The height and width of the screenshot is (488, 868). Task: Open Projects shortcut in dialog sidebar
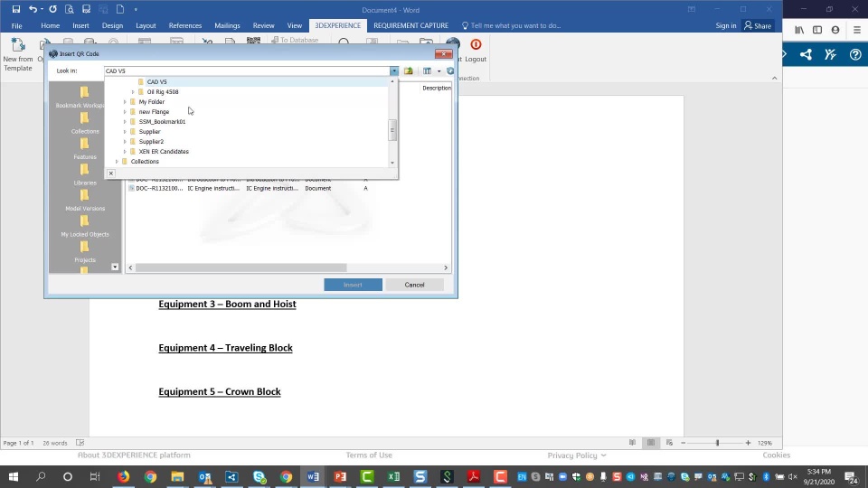(x=85, y=251)
